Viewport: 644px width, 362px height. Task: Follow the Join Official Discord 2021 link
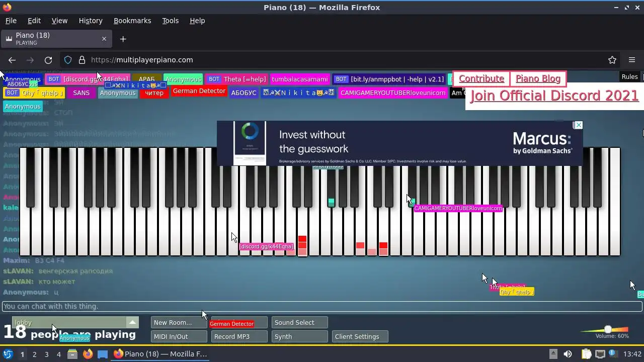pos(554,96)
